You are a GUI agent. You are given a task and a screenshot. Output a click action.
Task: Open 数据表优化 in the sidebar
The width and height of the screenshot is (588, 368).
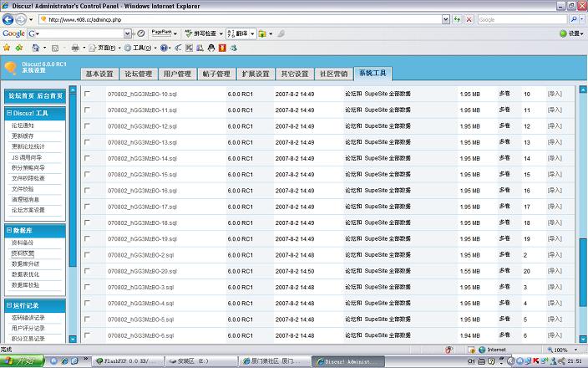click(26, 274)
